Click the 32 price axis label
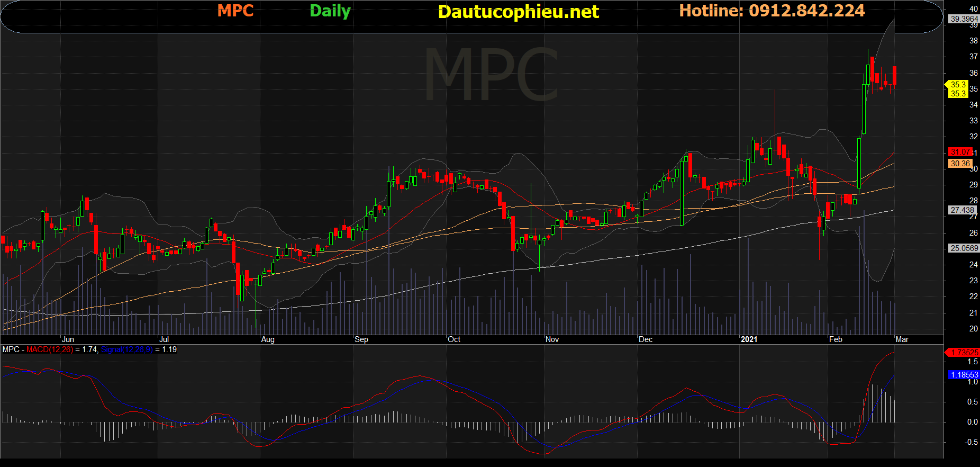 point(974,137)
